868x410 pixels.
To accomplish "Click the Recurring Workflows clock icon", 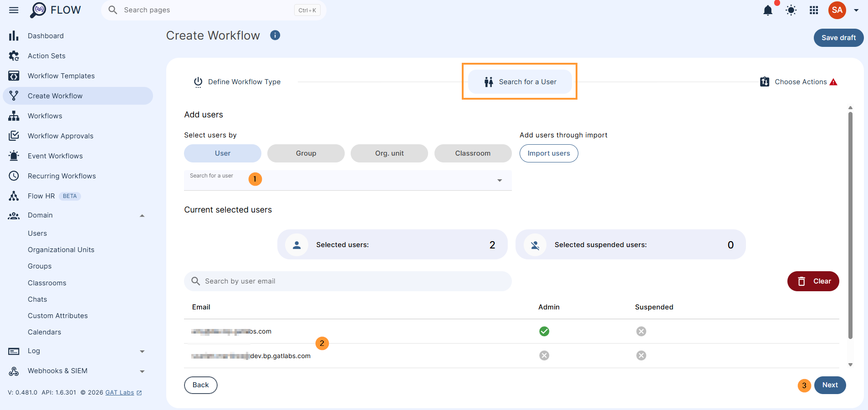I will [14, 176].
